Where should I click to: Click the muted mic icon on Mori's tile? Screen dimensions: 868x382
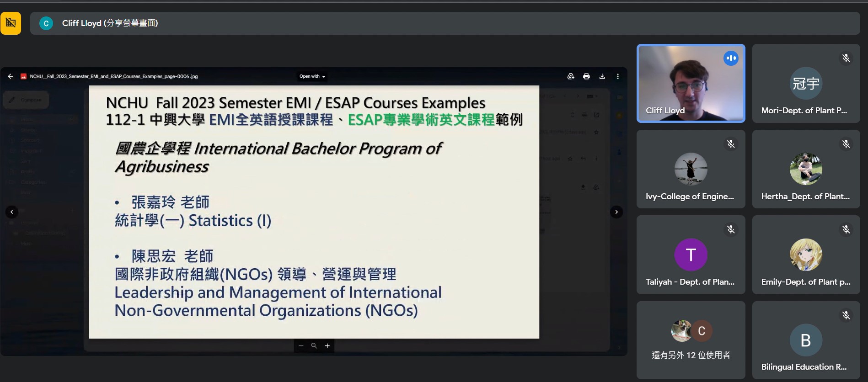(x=846, y=58)
